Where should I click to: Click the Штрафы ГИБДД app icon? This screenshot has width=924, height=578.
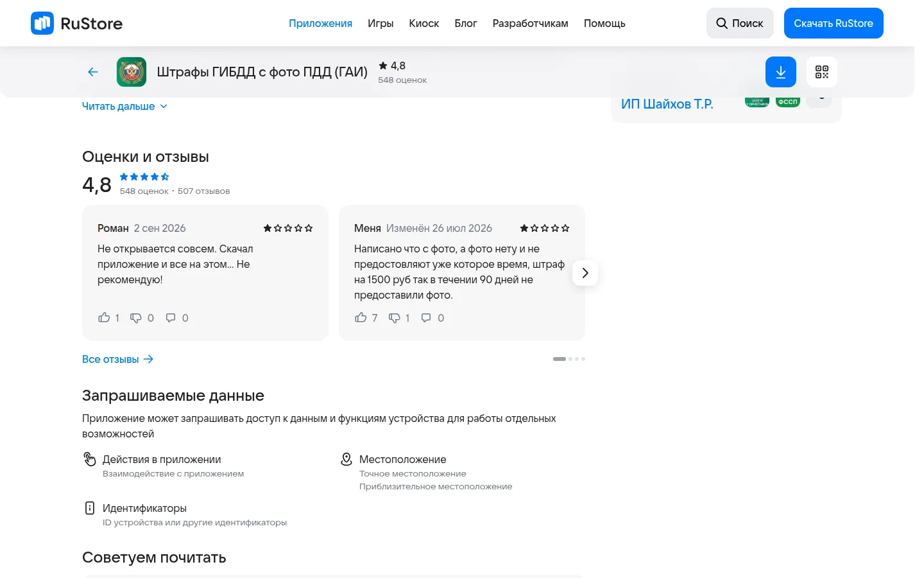(132, 72)
